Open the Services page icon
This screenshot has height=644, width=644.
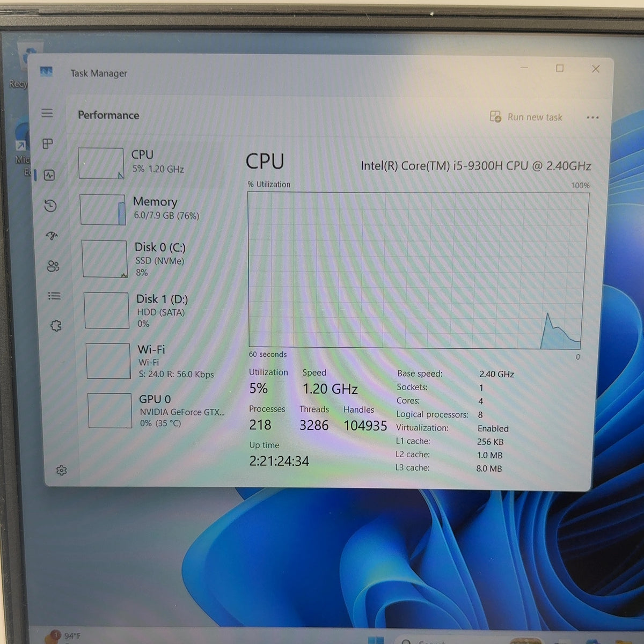[x=56, y=325]
